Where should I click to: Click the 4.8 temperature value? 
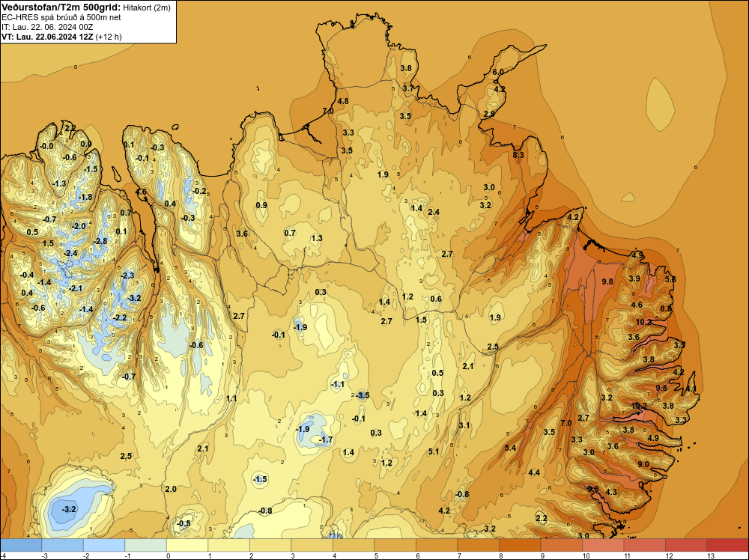343,101
